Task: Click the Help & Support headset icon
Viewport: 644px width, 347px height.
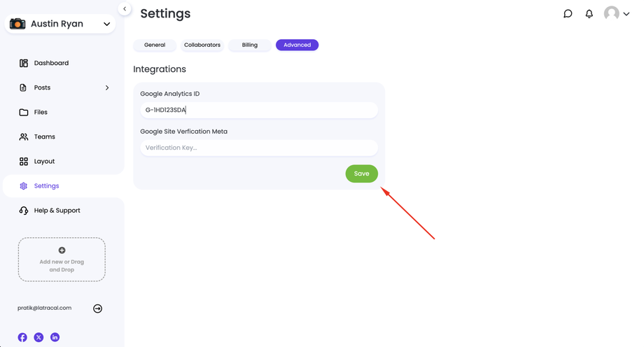Action: (24, 211)
